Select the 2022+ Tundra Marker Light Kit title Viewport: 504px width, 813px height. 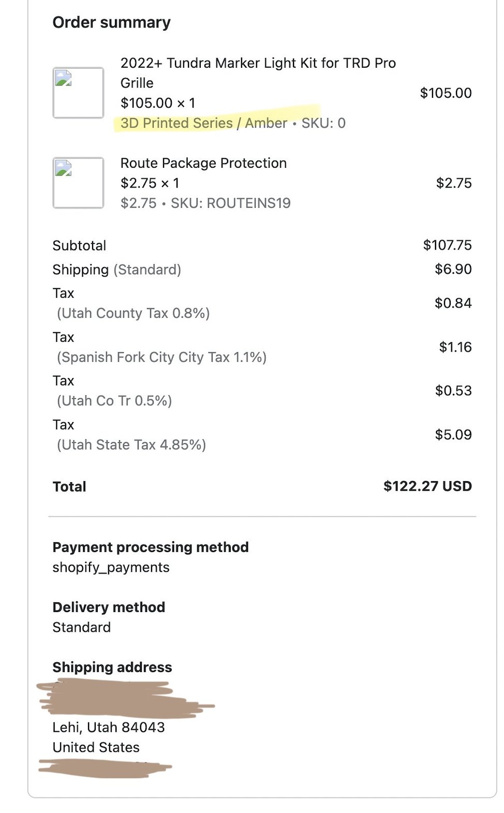(x=258, y=73)
